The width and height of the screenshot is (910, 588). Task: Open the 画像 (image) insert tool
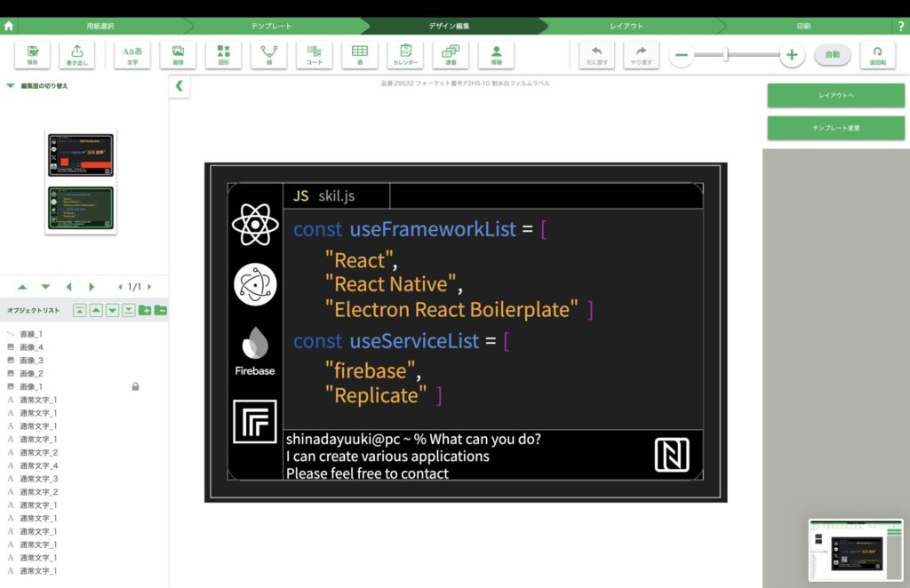click(x=178, y=55)
